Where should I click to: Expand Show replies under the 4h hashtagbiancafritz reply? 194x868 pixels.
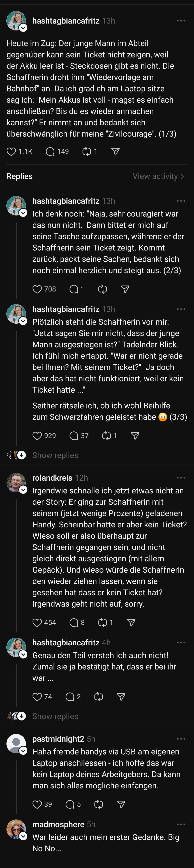(x=55, y=716)
